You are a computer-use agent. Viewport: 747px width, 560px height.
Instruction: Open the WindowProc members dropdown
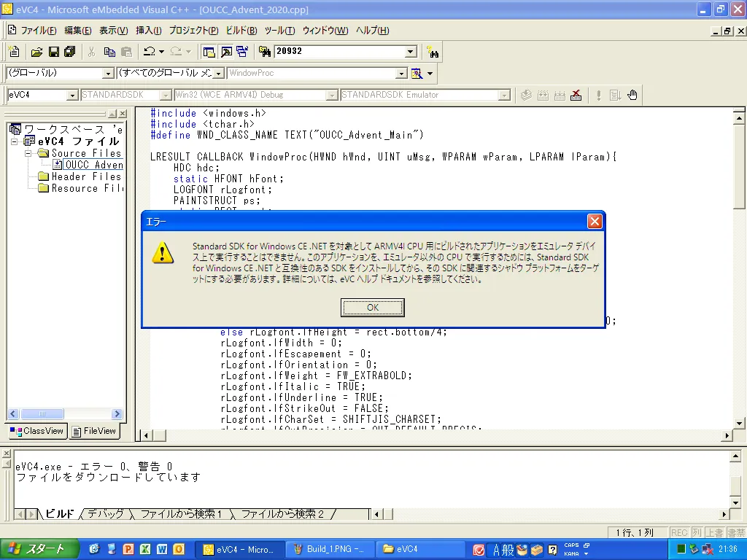(x=402, y=74)
